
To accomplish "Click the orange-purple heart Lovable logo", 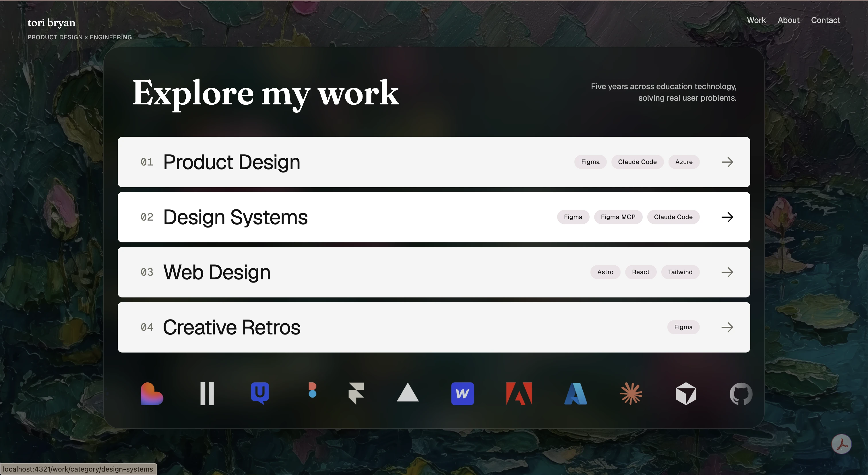I will [x=152, y=394].
